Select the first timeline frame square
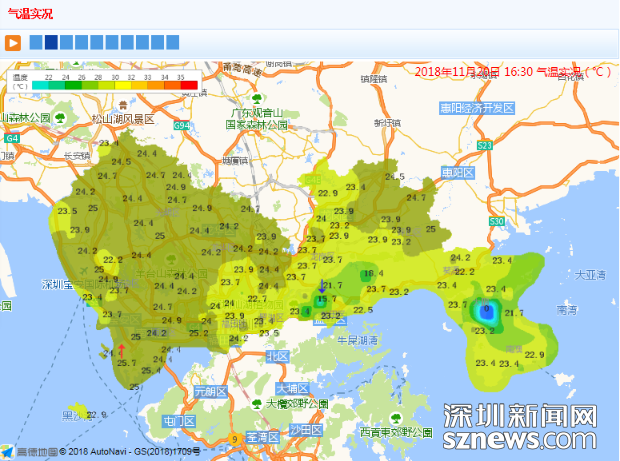The image size is (620, 461). [x=36, y=42]
